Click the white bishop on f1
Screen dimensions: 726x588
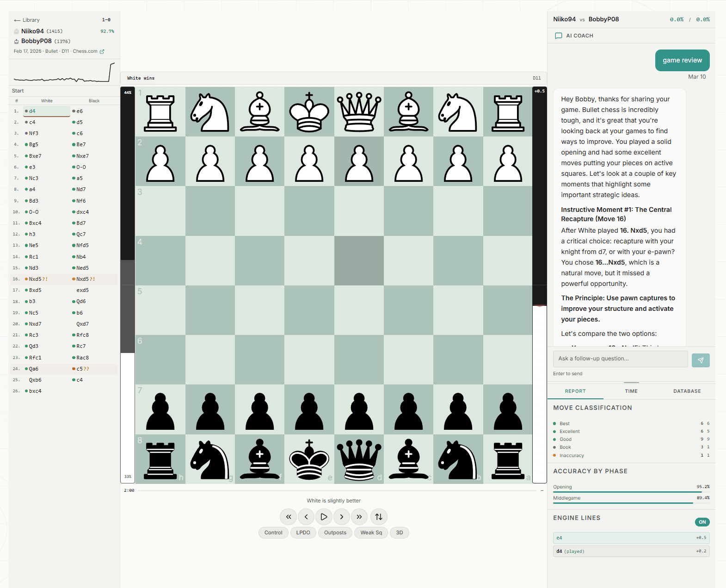[259, 111]
